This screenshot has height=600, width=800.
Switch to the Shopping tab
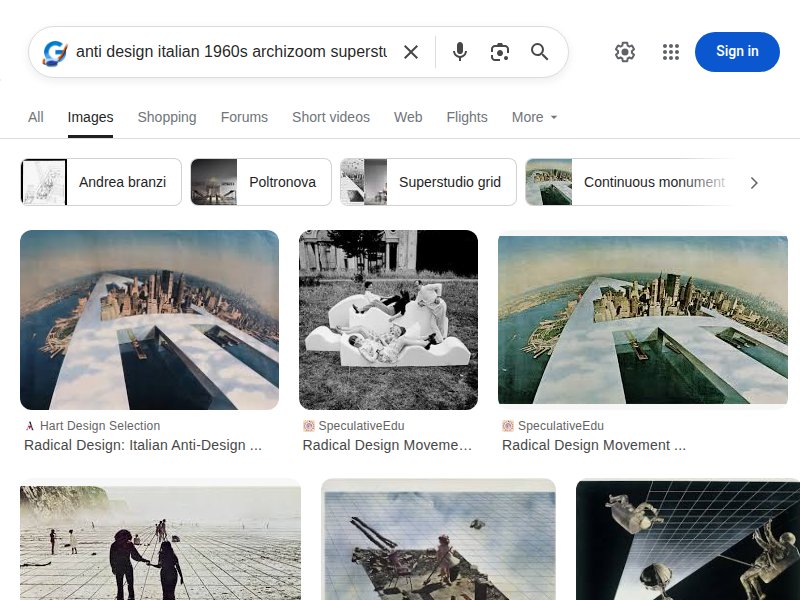point(167,117)
